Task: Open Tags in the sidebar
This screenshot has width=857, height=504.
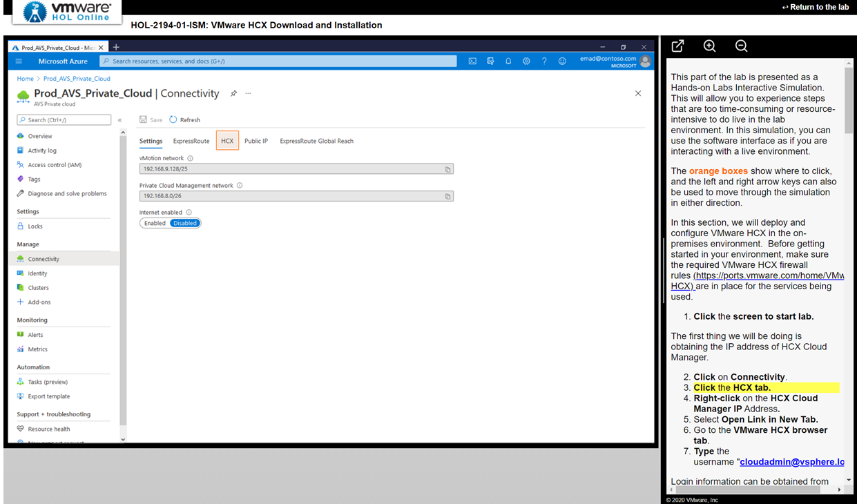Action: (34, 180)
